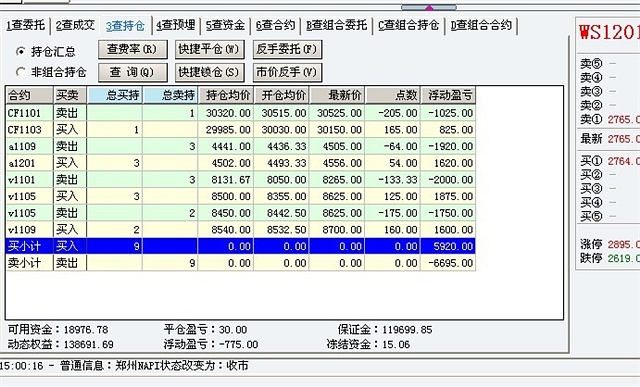Click the 快捷平仓(W) button
This screenshot has height=387, width=640.
tap(210, 49)
